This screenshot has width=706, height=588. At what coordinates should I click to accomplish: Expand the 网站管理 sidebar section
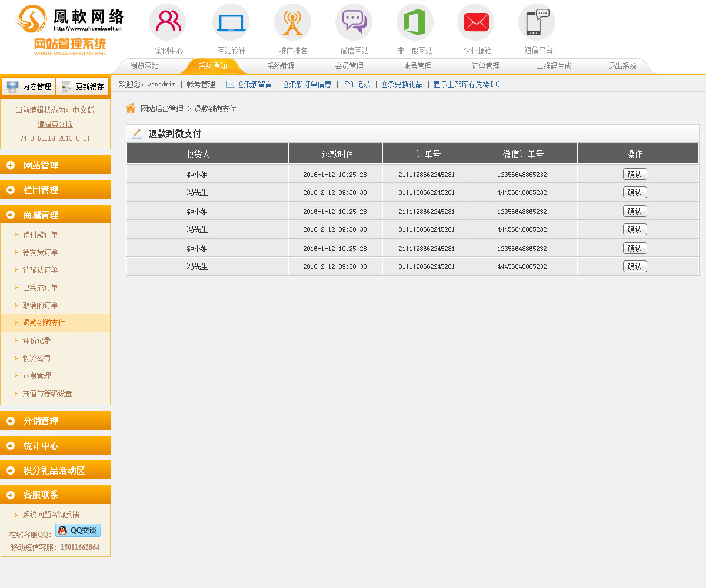tap(55, 165)
